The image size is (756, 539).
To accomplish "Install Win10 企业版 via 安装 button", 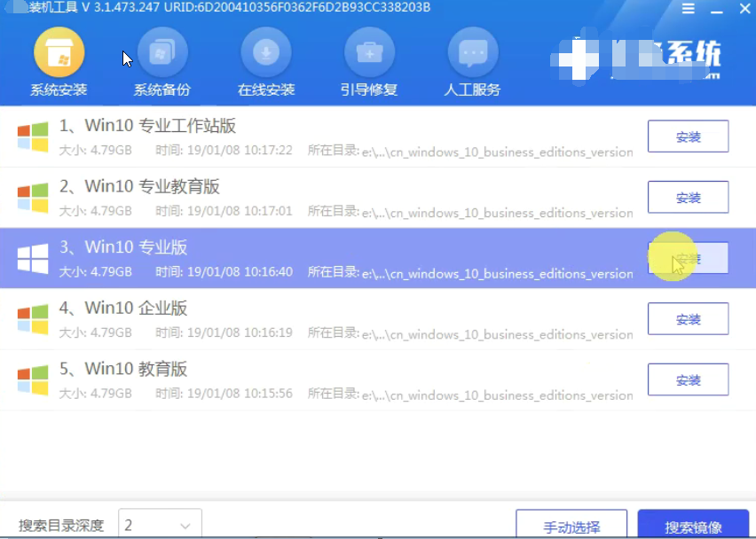I will coord(688,318).
